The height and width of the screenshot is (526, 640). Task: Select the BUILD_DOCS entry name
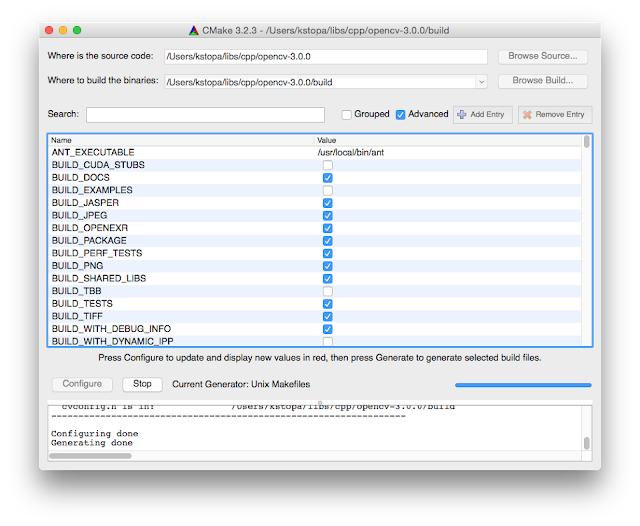80,178
